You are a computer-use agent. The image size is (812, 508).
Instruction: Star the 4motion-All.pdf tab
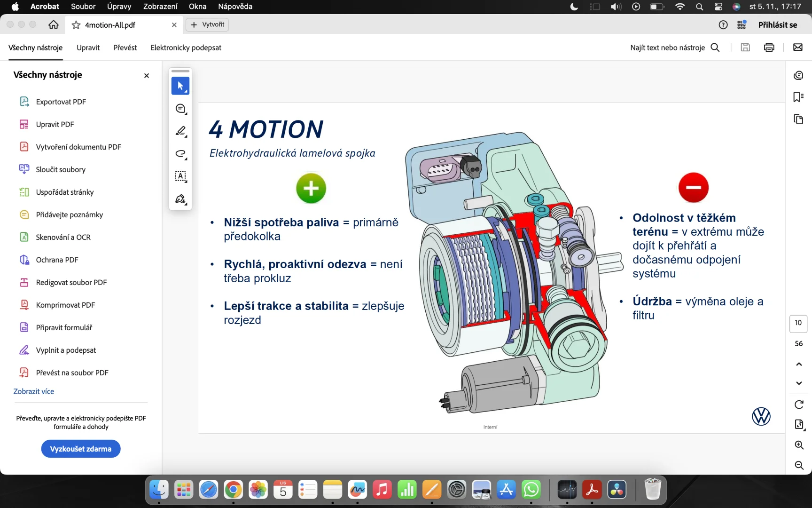pos(76,25)
